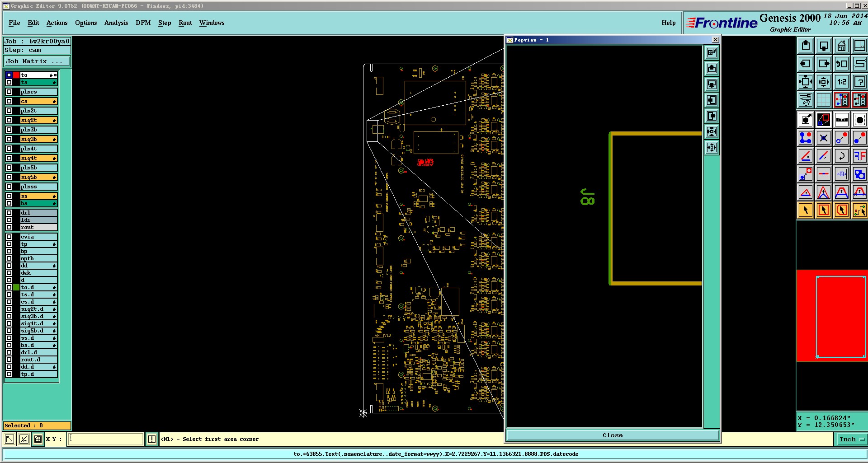Toggle checkbox for layer sig2t
Viewport: 868px width, 463px height.
coord(9,120)
